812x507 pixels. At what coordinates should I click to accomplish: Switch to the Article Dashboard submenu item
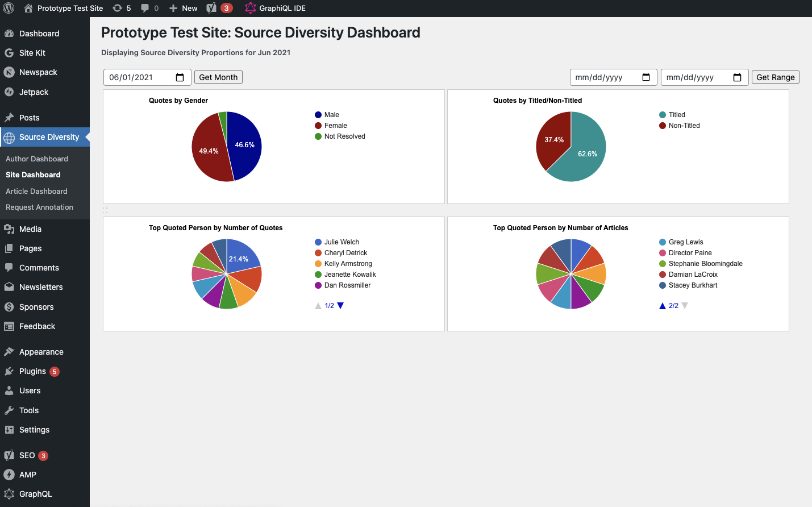click(36, 191)
